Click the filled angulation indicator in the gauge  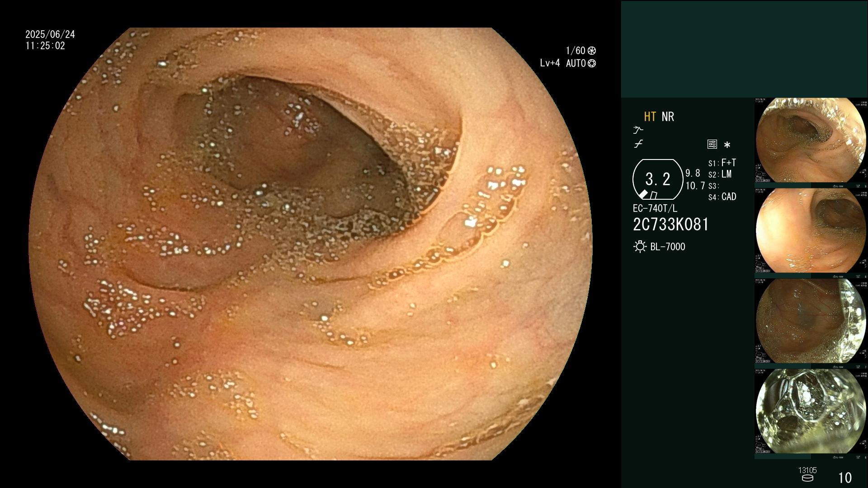pos(643,194)
